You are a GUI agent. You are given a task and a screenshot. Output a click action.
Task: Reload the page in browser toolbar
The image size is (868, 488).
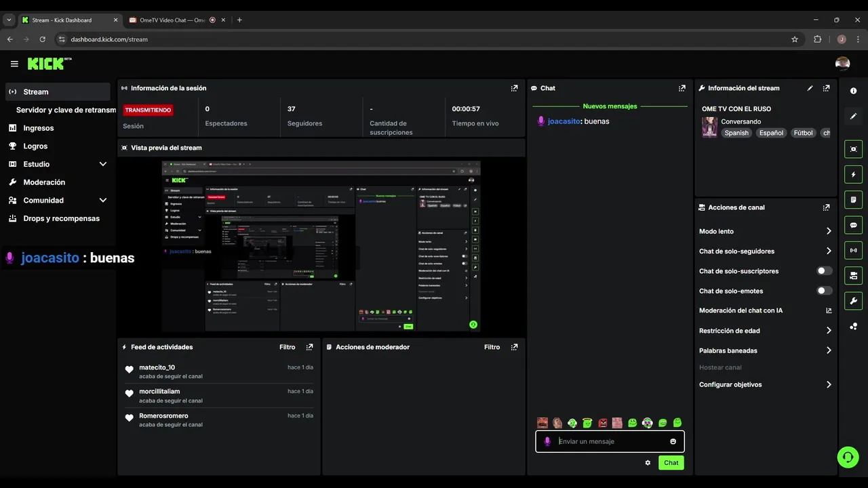pos(42,39)
